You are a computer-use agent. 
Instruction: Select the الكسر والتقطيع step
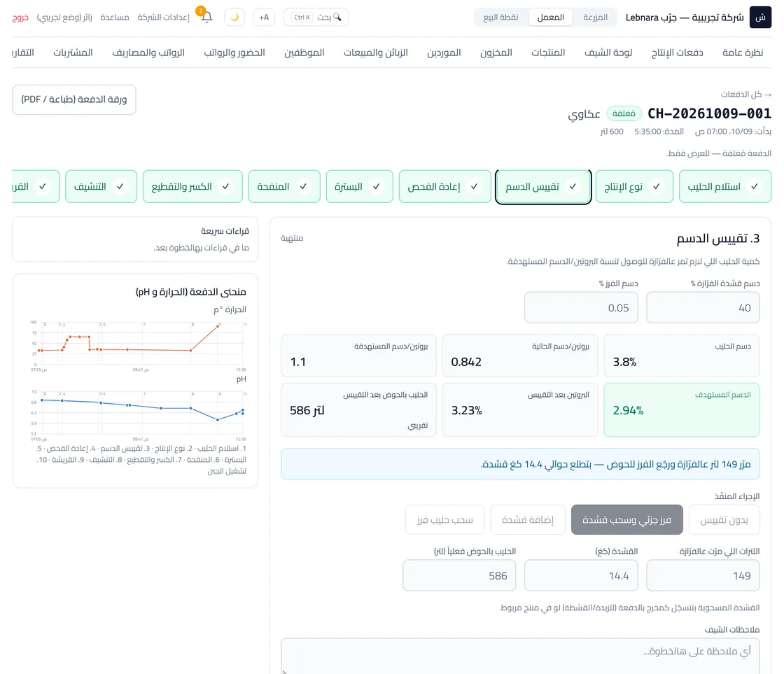coord(192,186)
